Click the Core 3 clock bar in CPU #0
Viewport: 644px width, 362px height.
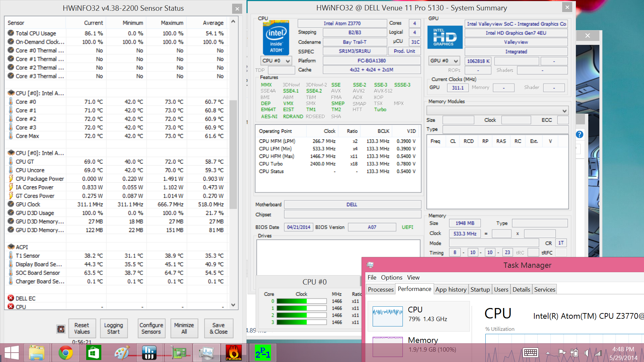(301, 322)
